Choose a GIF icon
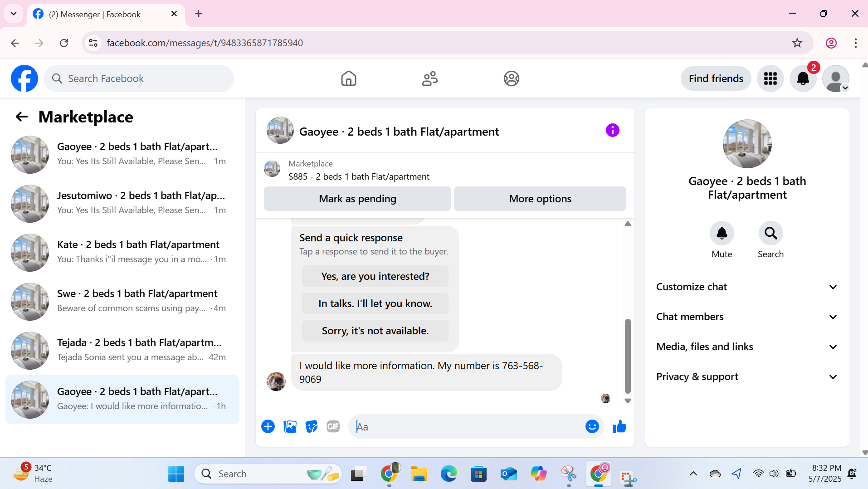This screenshot has width=868, height=489. [x=333, y=426]
